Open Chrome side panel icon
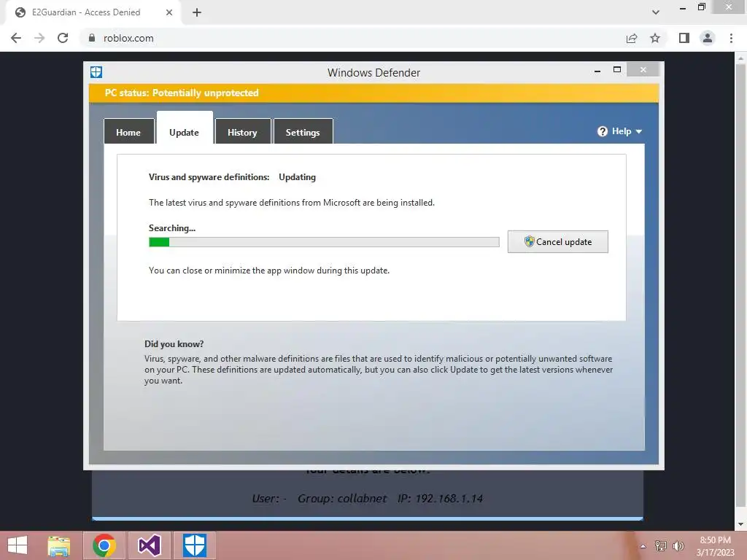This screenshot has width=747, height=560. (684, 38)
